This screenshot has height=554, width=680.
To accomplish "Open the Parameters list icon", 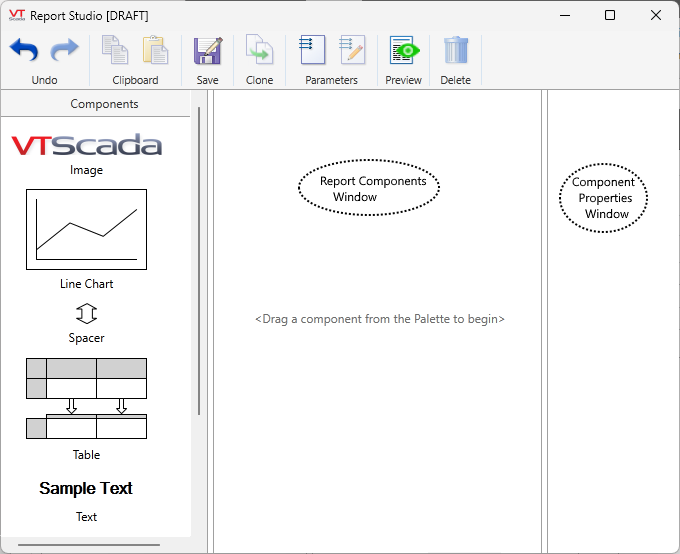I will click(x=312, y=49).
